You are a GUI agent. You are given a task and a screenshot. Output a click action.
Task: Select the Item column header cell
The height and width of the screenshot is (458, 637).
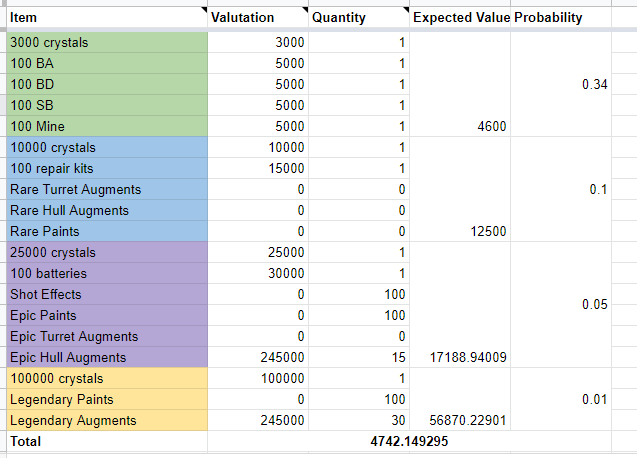pyautogui.click(x=105, y=17)
